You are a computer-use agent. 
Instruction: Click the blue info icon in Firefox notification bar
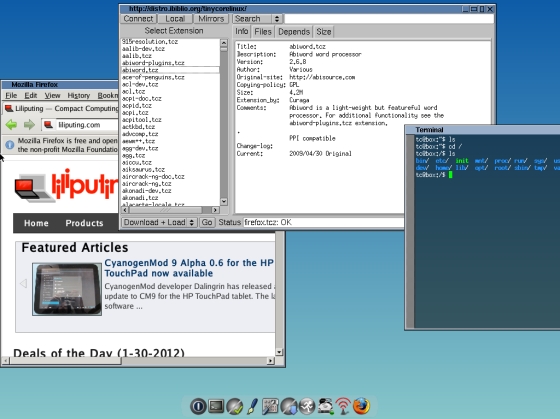[10, 145]
